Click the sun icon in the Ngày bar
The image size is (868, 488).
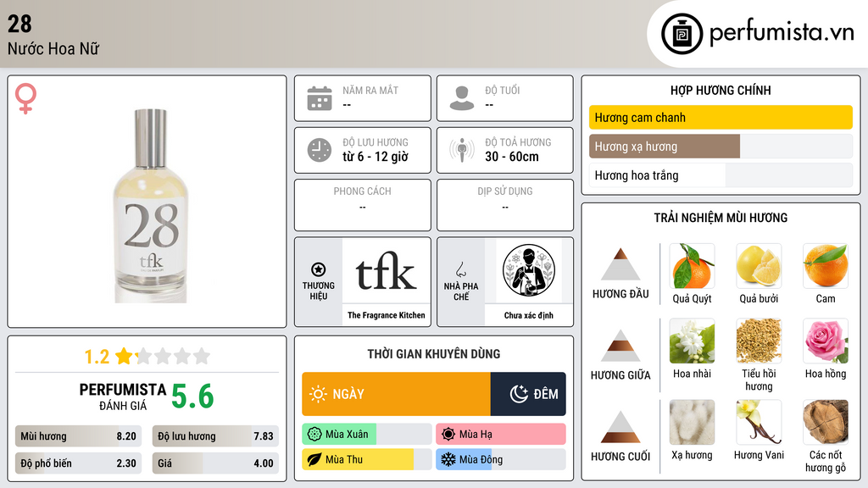(318, 394)
